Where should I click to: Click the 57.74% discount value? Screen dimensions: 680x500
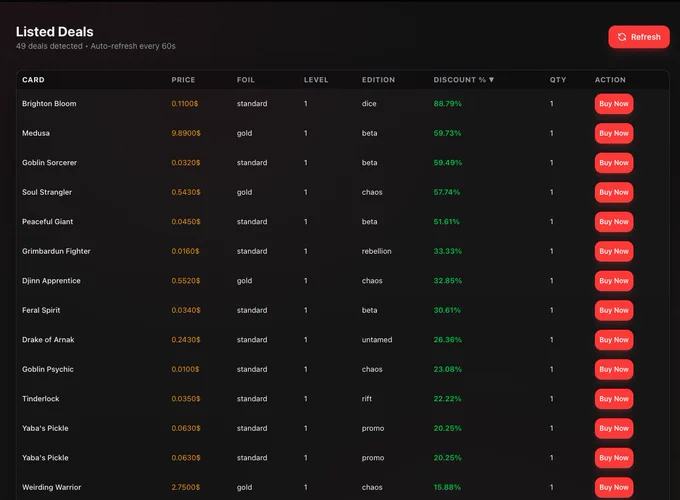(x=447, y=192)
